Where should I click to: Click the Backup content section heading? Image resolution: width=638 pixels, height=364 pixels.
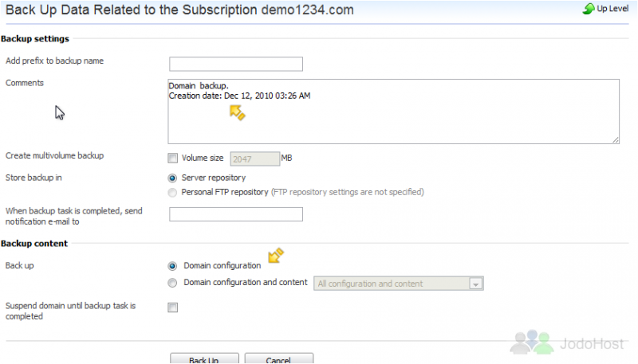point(34,244)
